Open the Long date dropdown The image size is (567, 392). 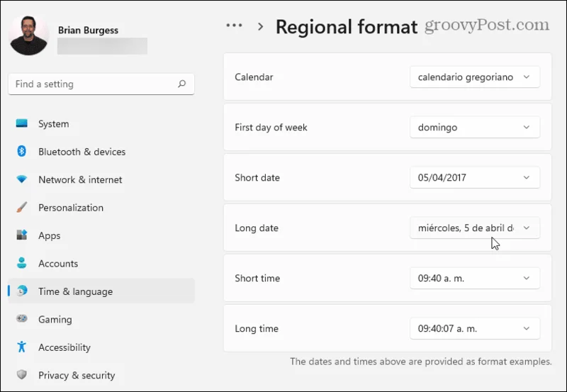coord(475,228)
